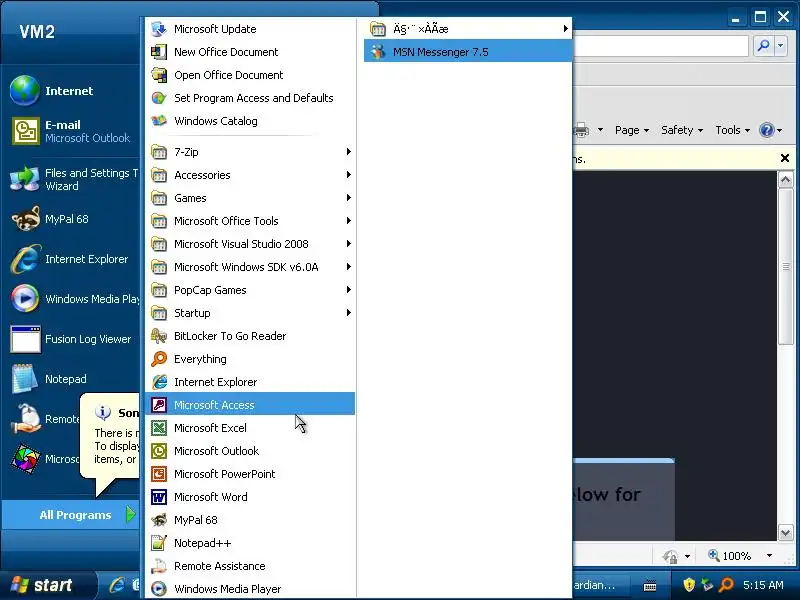Open the search provider dropdown arrow
Screen dimensions: 800x600
pyautogui.click(x=780, y=46)
